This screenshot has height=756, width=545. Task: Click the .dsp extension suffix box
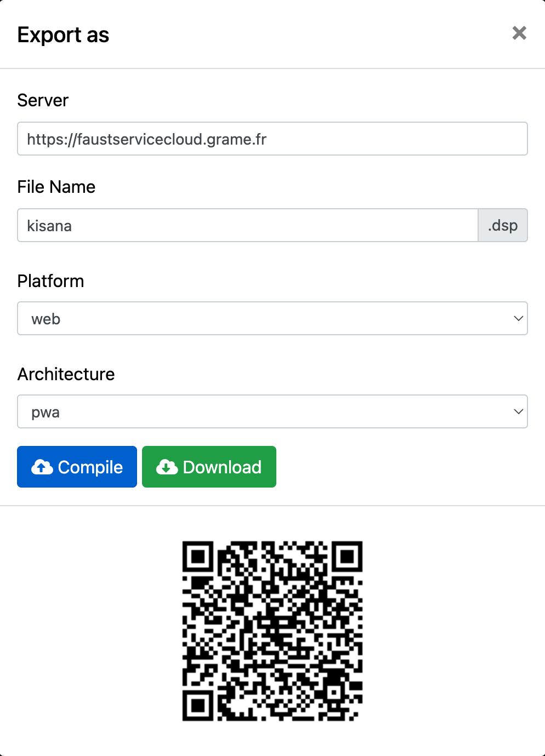pyautogui.click(x=503, y=225)
